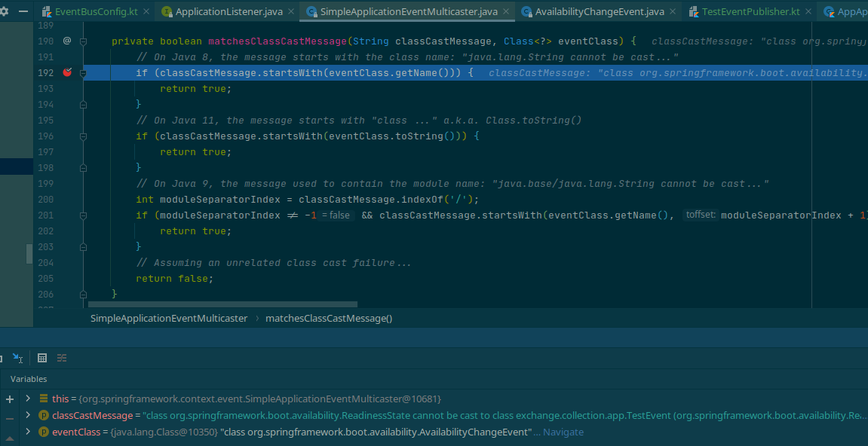Close the TestEventPublisher.kt tab
868x446 pixels.
point(808,11)
